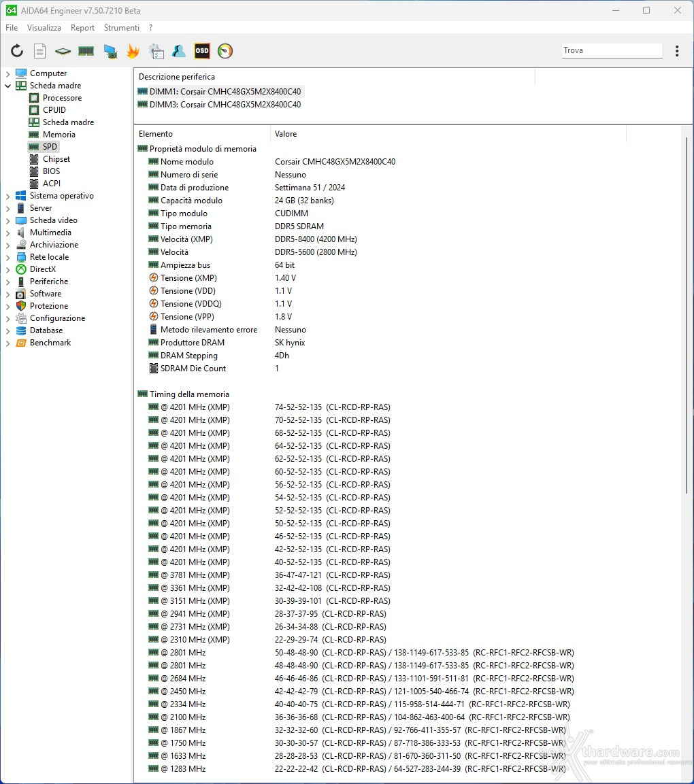Viewport: 694px width, 784px height.
Task: Open the Report page icon in toolbar
Action: [x=40, y=51]
